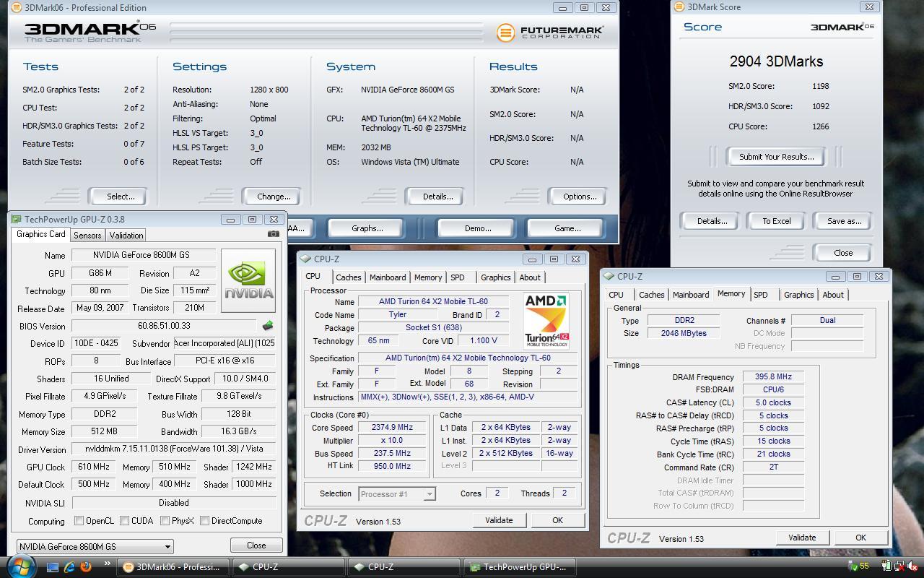Open the Windows Start orb
This screenshot has width=924, height=578.
(x=22, y=566)
